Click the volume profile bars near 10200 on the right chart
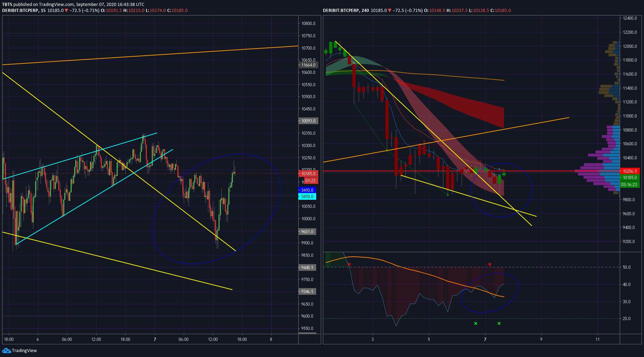The image size is (644, 357). [597, 171]
